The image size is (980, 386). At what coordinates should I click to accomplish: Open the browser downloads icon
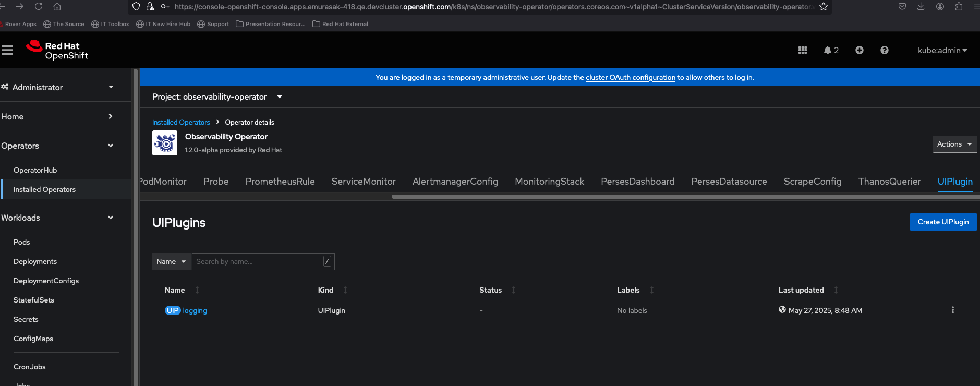921,6
